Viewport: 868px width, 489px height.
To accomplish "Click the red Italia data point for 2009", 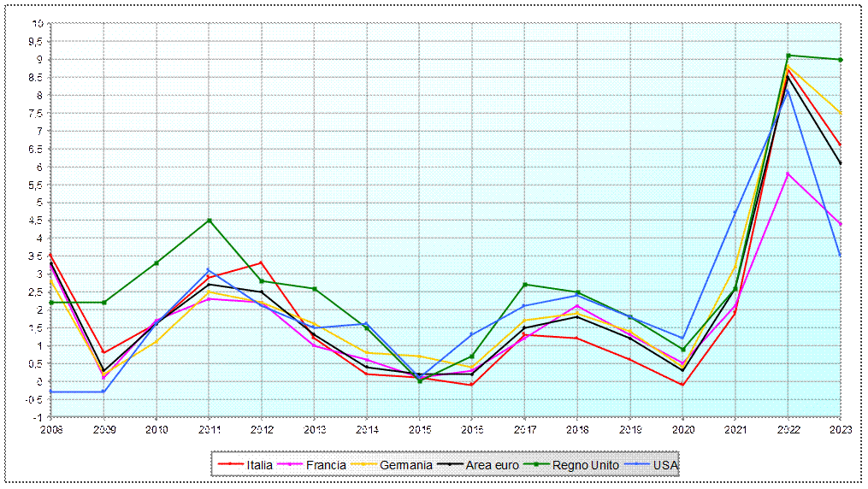I will [104, 352].
